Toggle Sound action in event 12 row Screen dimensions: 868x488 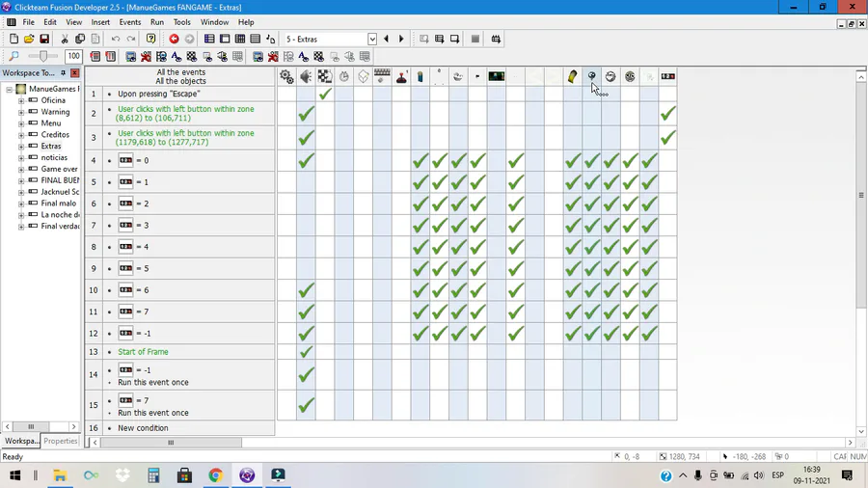306,333
